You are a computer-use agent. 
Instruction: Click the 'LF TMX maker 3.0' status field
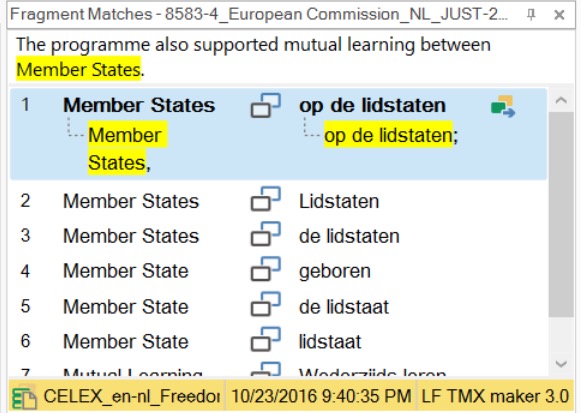tap(495, 396)
